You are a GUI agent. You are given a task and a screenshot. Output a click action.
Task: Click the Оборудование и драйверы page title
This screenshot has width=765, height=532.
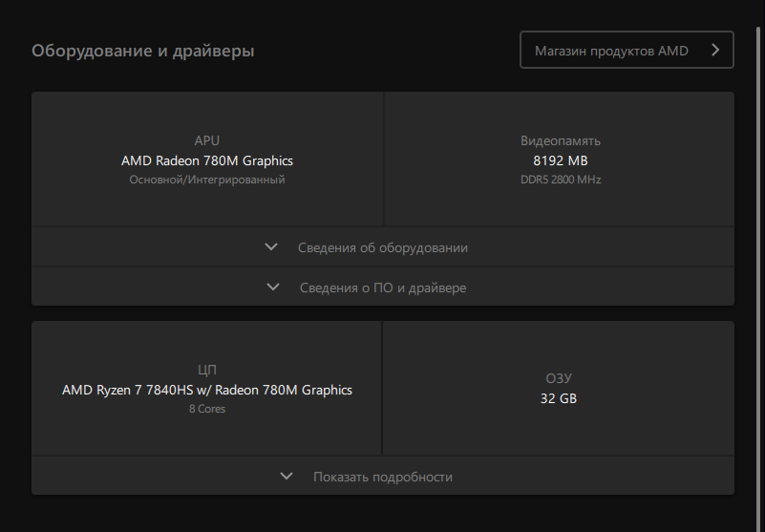(143, 51)
